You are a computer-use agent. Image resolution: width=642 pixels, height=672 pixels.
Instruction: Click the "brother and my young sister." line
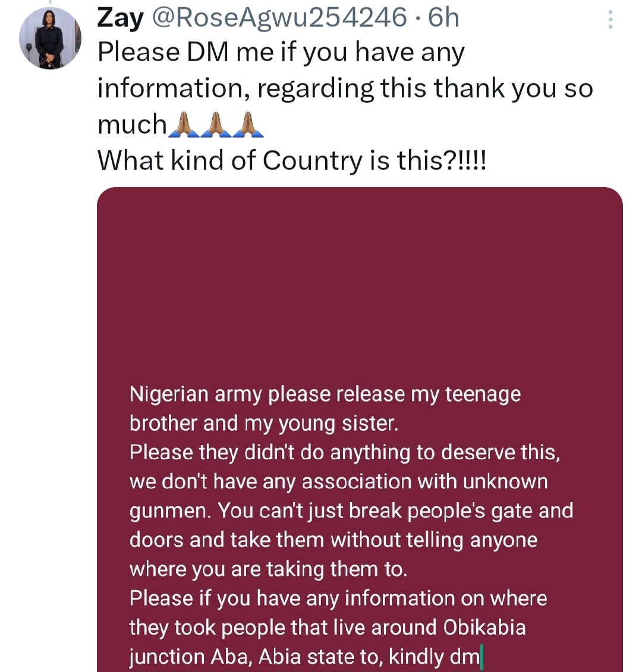(263, 424)
